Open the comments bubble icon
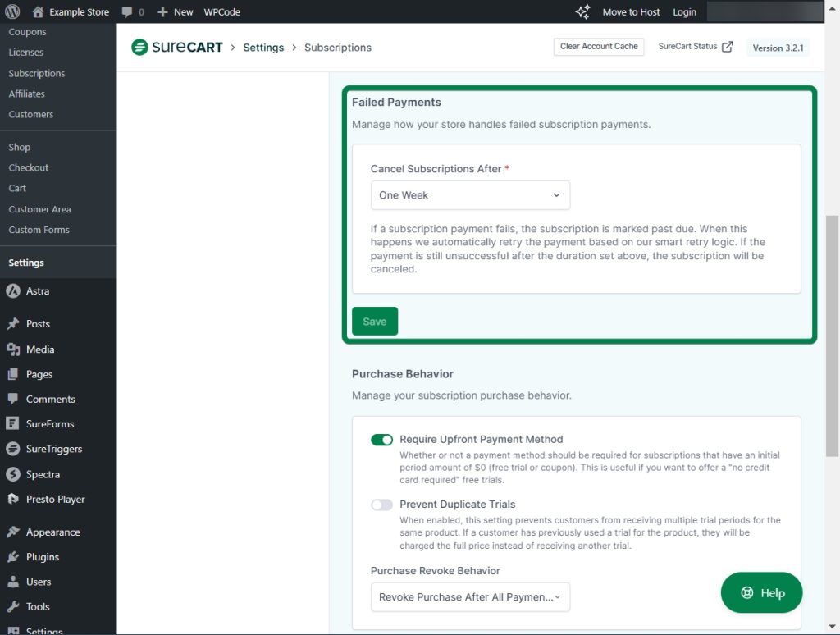Screen dimensions: 840x635 [x=127, y=12]
